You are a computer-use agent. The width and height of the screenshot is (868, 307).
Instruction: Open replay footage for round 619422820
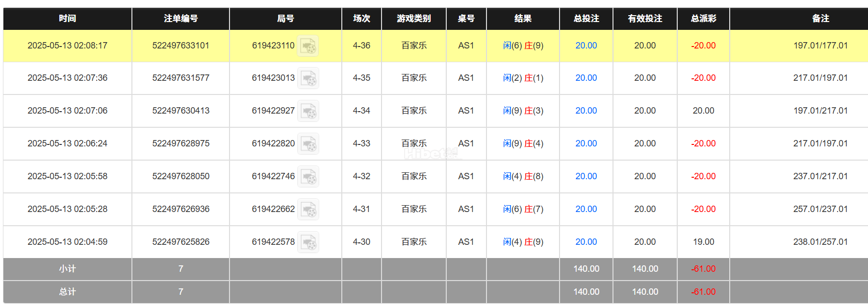[308, 143]
